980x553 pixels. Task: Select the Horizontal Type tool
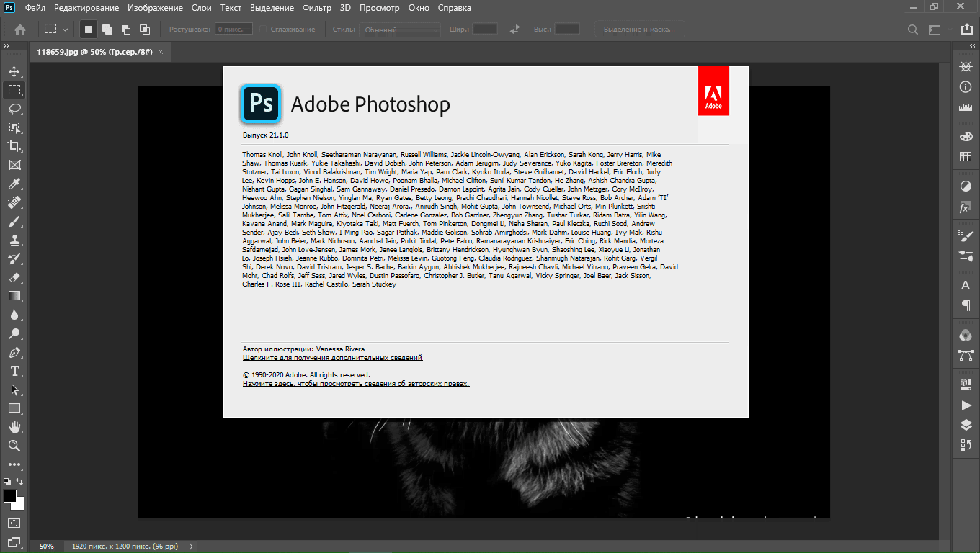(14, 371)
